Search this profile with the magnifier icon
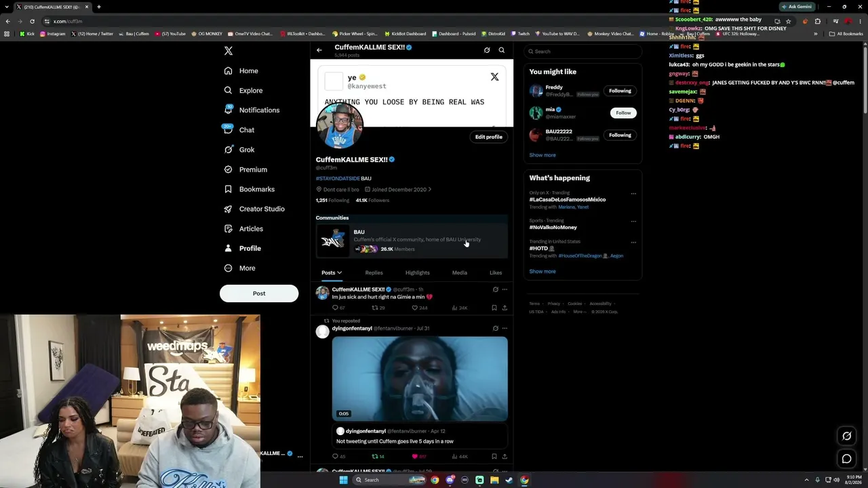868x488 pixels. (502, 50)
